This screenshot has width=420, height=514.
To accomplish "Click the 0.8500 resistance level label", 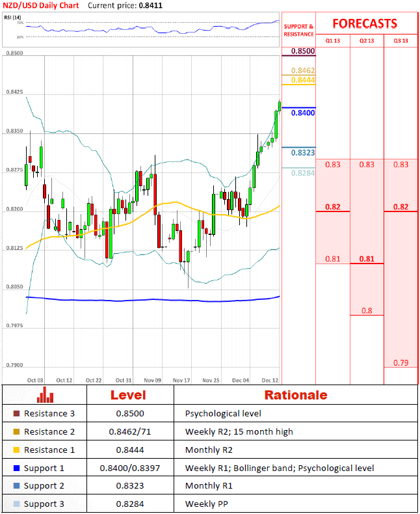I will [303, 51].
